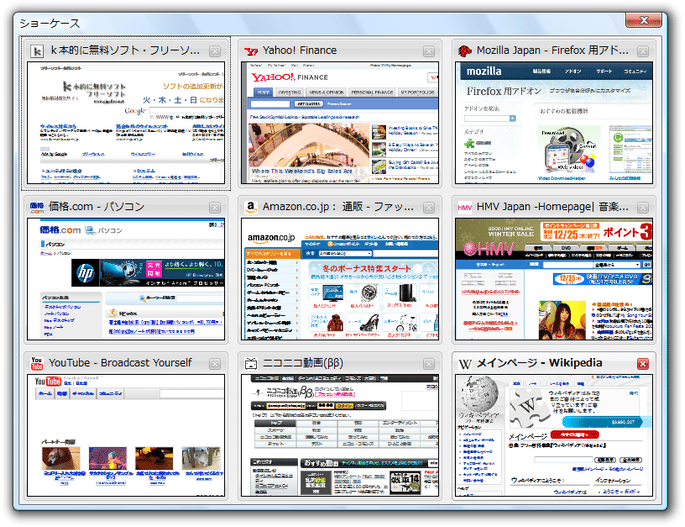The image size is (685, 527).
Task: Click the k本的に無料ソフト favicon icon
Action: [x=37, y=52]
